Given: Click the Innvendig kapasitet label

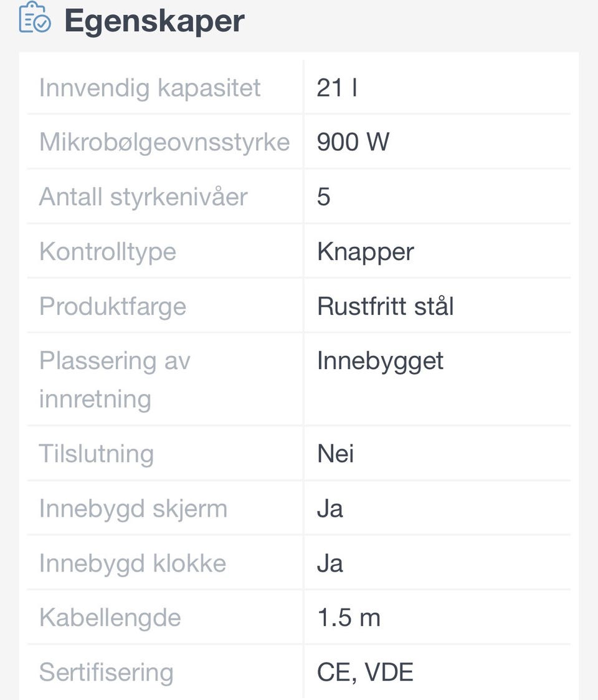Looking at the screenshot, I should point(150,87).
